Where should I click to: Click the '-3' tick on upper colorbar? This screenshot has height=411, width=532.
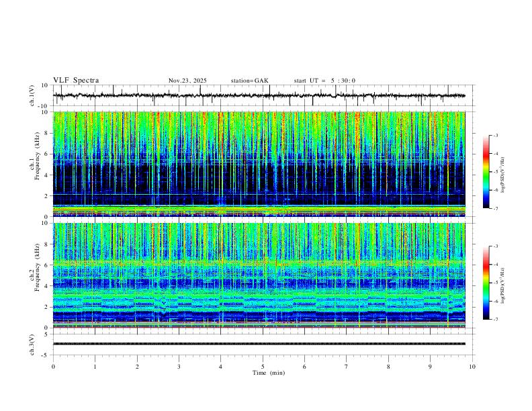pos(495,135)
